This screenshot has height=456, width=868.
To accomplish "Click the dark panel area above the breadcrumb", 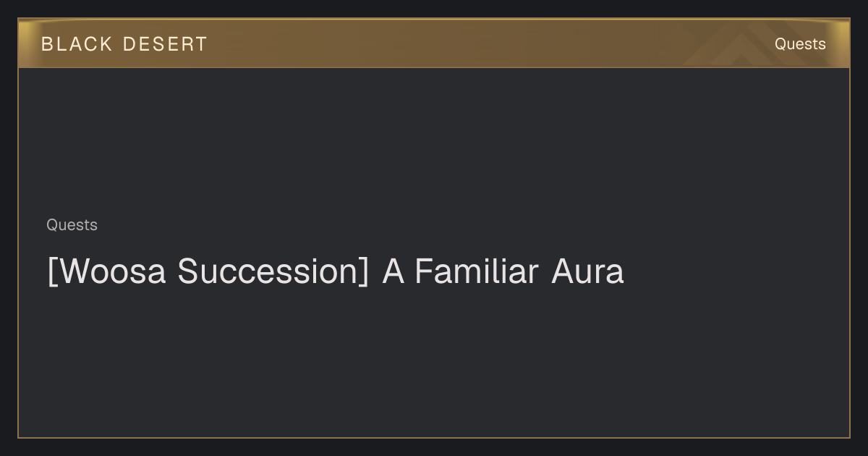I will (434, 141).
